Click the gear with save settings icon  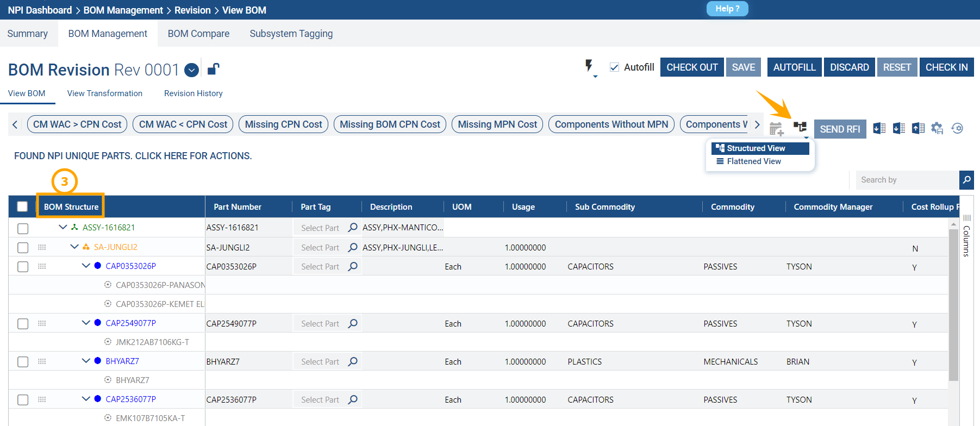[937, 128]
